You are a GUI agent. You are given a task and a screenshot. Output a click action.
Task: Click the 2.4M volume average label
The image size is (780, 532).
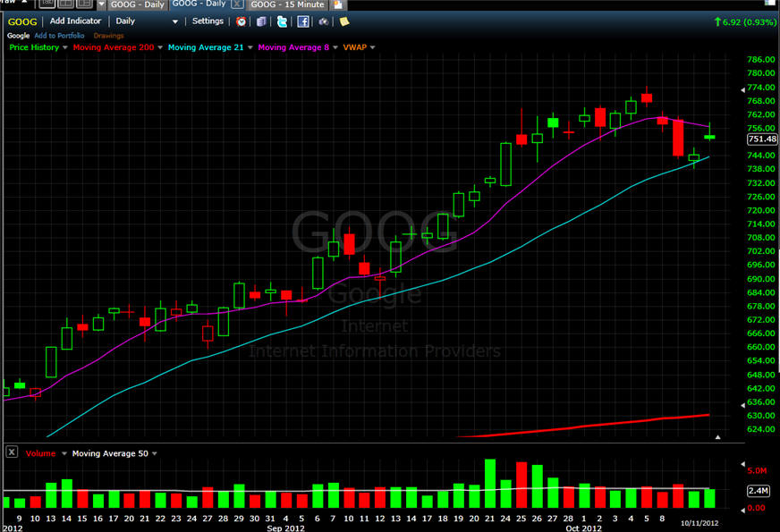pos(759,491)
